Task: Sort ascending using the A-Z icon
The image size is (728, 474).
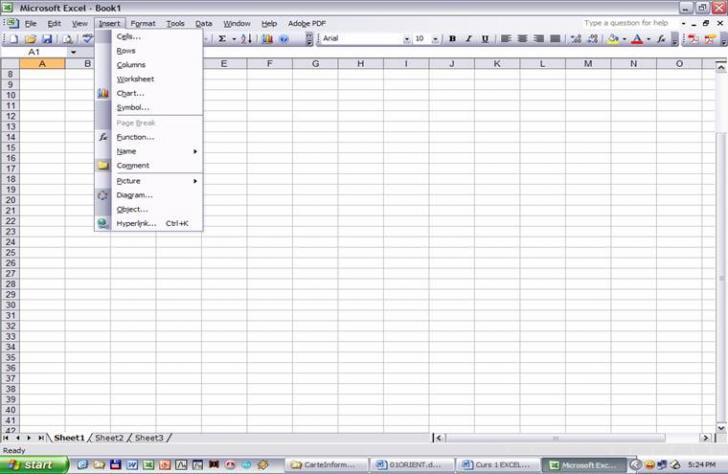Action: tap(246, 39)
